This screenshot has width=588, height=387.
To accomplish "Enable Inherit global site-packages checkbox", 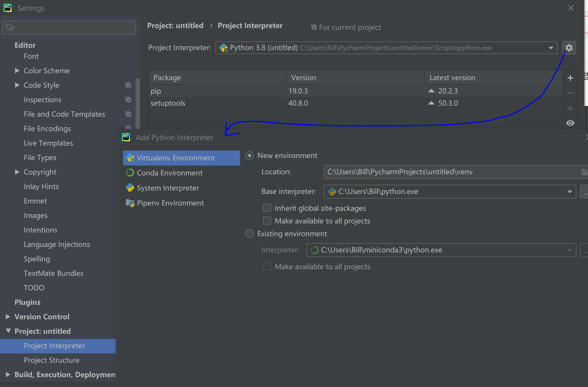I will pyautogui.click(x=267, y=208).
